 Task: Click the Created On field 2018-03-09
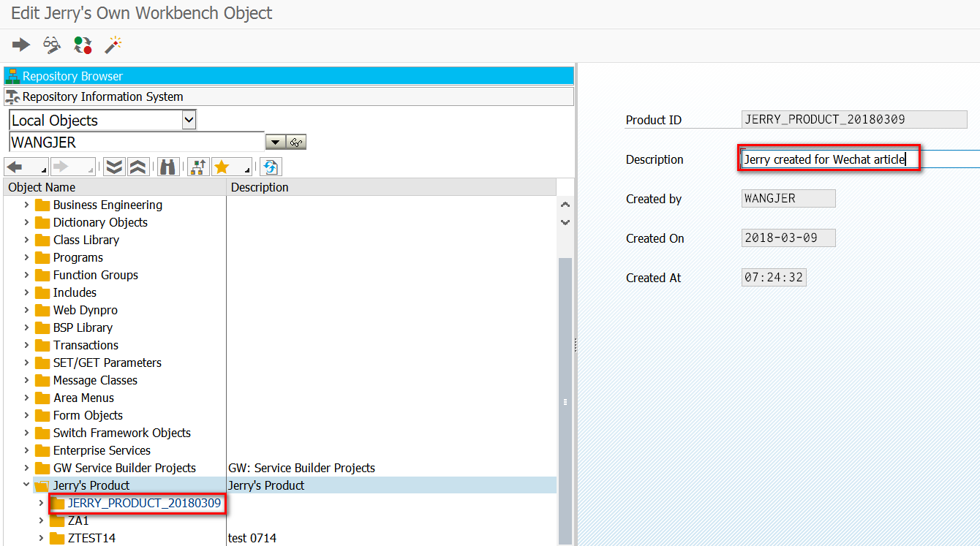788,238
